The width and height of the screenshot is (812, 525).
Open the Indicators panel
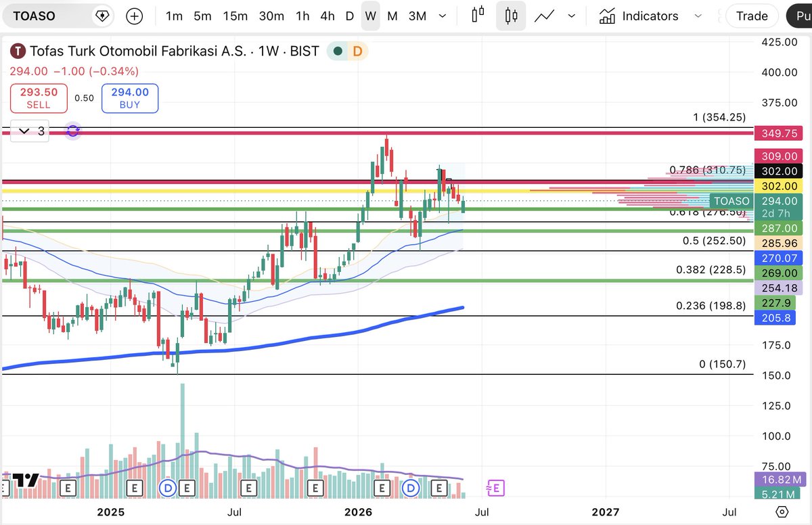tap(639, 16)
